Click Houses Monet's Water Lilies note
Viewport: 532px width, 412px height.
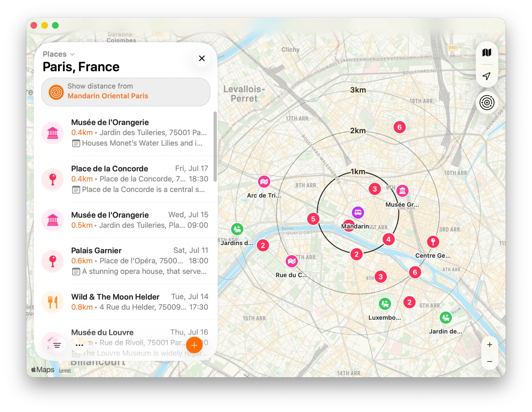[142, 143]
